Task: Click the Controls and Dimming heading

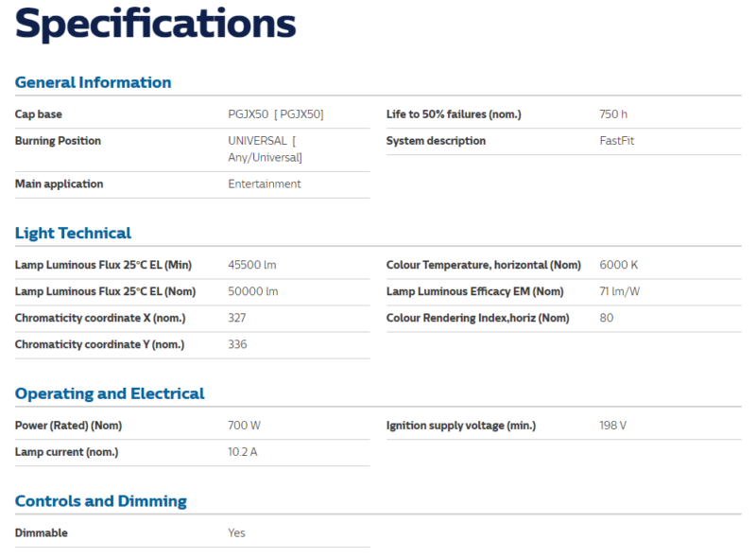Action: [x=101, y=501]
